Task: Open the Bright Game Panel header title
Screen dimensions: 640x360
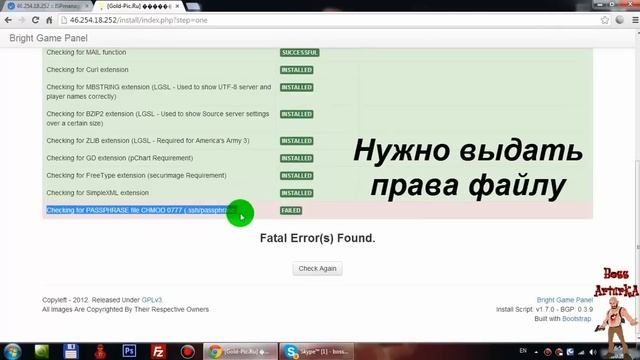Action: (48, 38)
